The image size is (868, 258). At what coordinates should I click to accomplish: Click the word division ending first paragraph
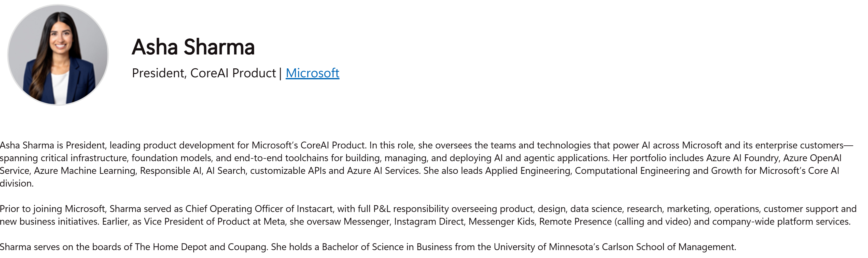point(16,184)
